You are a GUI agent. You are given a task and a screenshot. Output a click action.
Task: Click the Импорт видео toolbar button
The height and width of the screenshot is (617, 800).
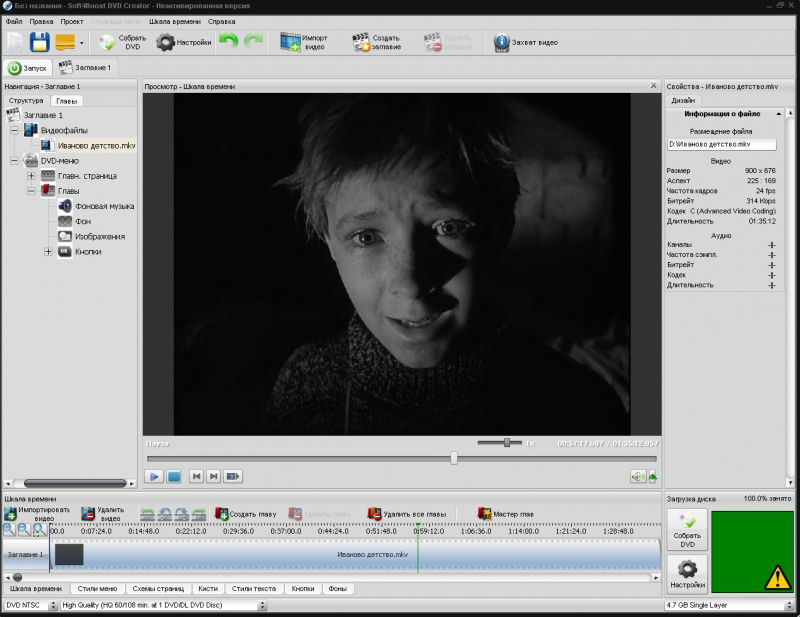(x=304, y=42)
